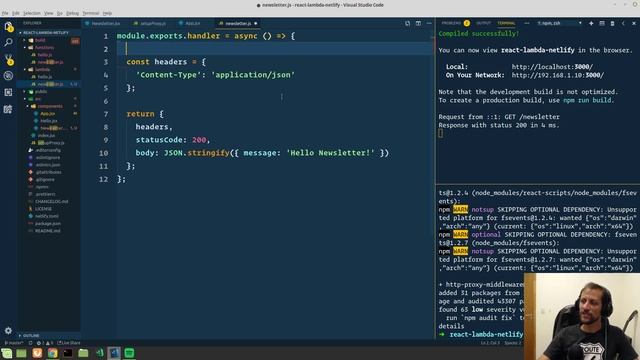Open the Help menu
This screenshot has height=360, width=640.
click(x=107, y=13)
